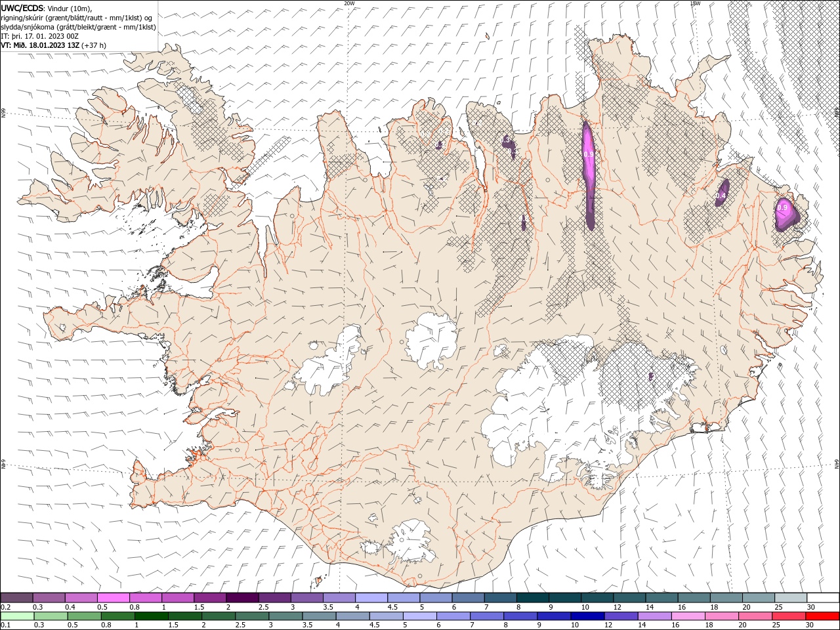Click the 'UWC/ECDS: Vindur (10m)' title text

coord(47,9)
